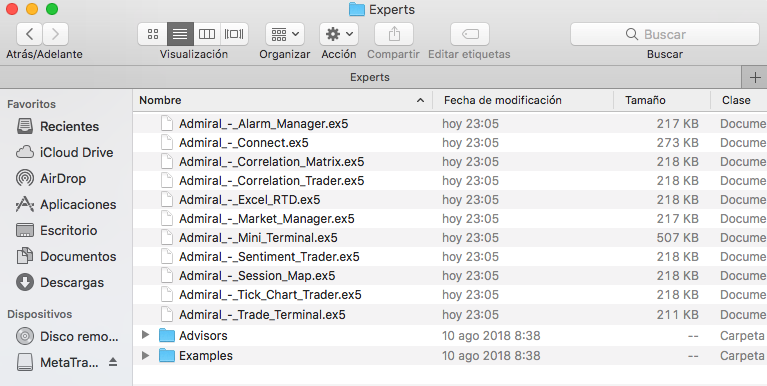Click the Advisors date 10 ago 2018 8:38
This screenshot has height=386, width=767.
click(491, 336)
